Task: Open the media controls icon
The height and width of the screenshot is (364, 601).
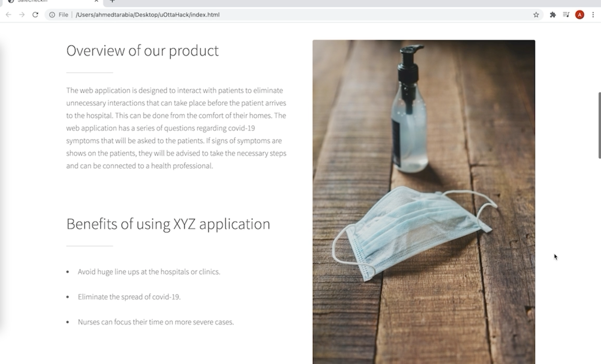Action: pos(566,15)
